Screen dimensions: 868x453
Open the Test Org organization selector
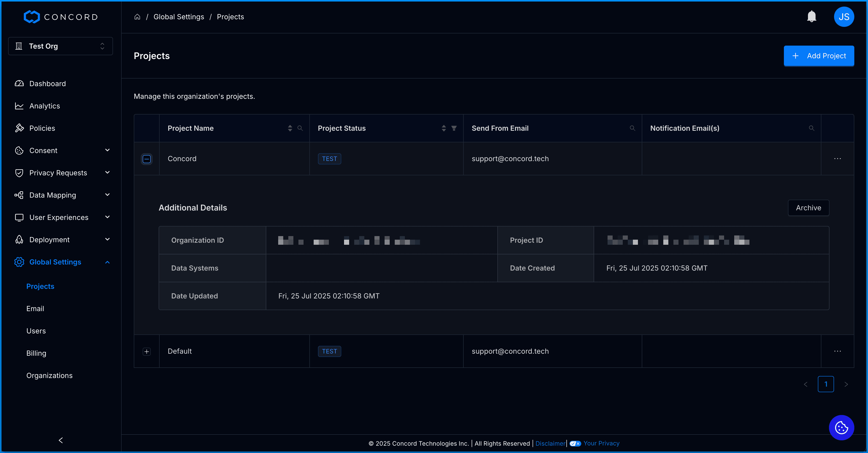point(60,46)
